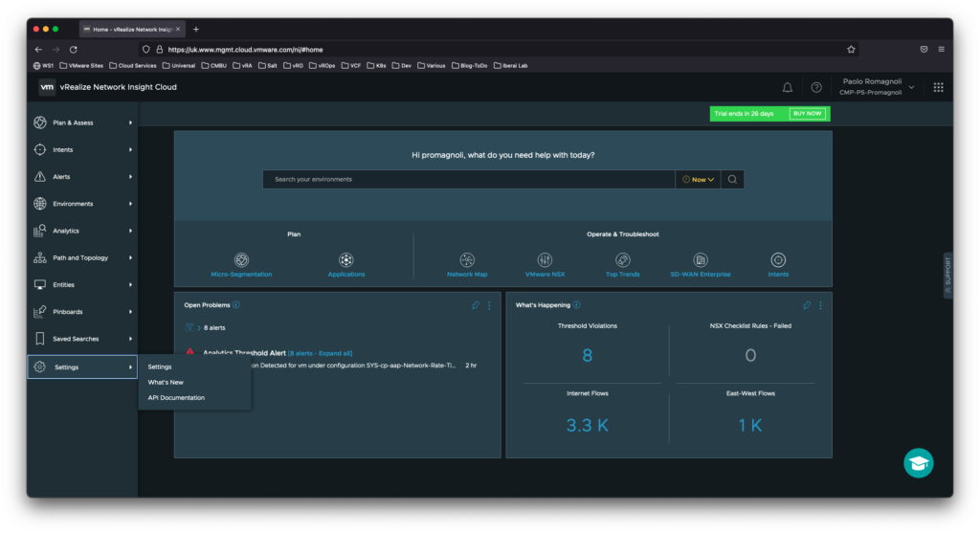The image size is (980, 533).
Task: Click the vm logo in header
Action: point(47,87)
